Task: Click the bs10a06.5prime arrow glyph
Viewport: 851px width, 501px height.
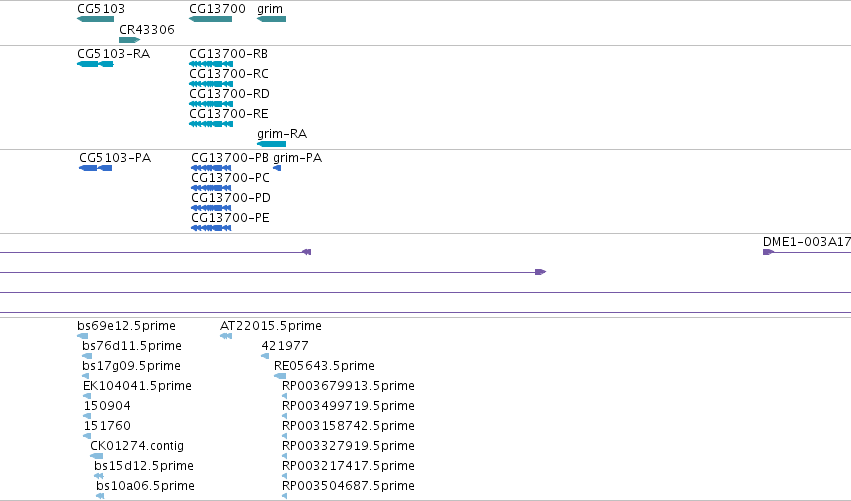Action: click(100, 496)
